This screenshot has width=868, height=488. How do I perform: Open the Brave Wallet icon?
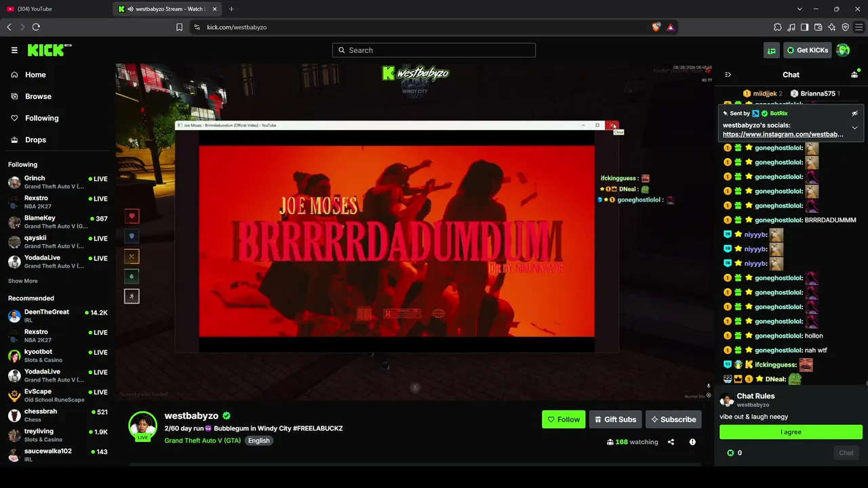818,27
